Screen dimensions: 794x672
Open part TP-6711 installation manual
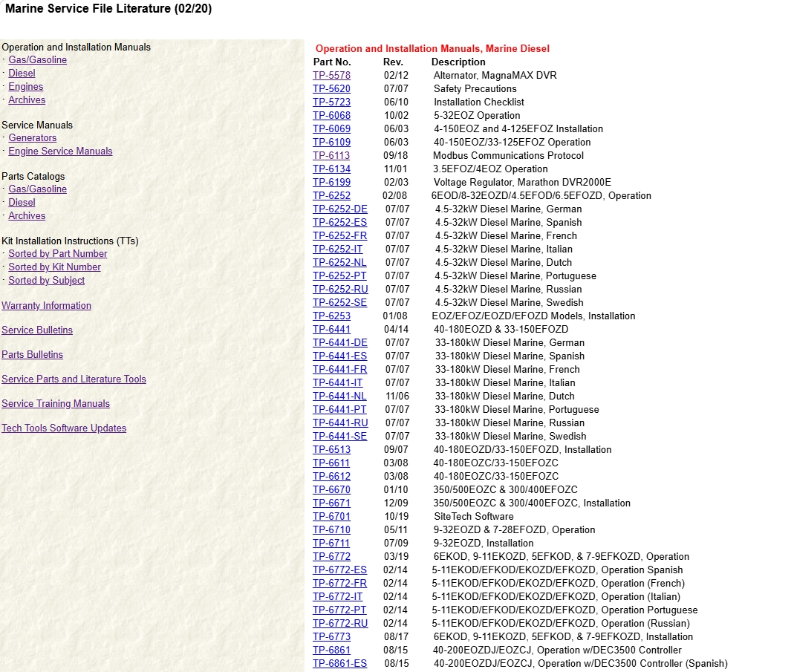(x=331, y=544)
